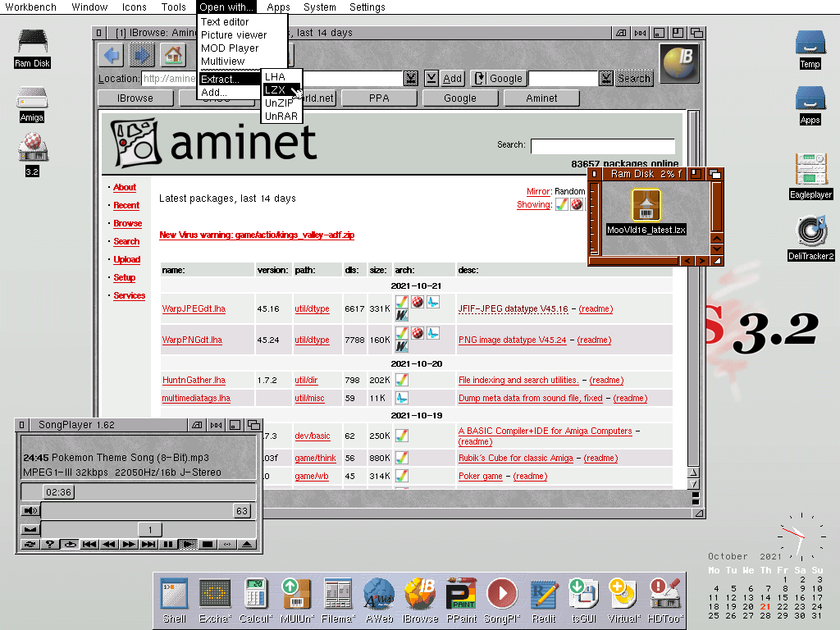Click the Aminet page Search field
Screen dimensions: 840x630
[603, 146]
